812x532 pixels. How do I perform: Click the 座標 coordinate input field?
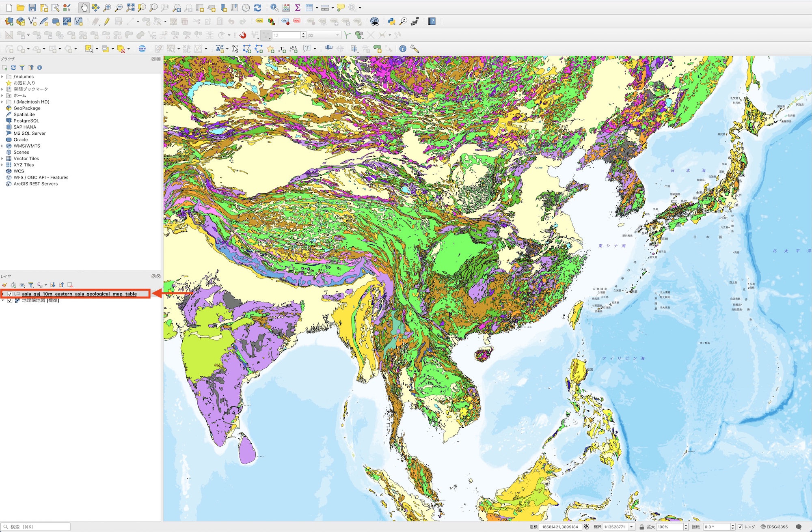point(560,527)
